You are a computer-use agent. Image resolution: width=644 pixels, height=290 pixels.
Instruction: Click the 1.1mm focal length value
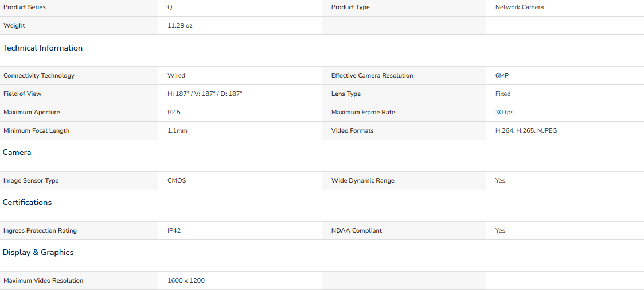tap(178, 131)
